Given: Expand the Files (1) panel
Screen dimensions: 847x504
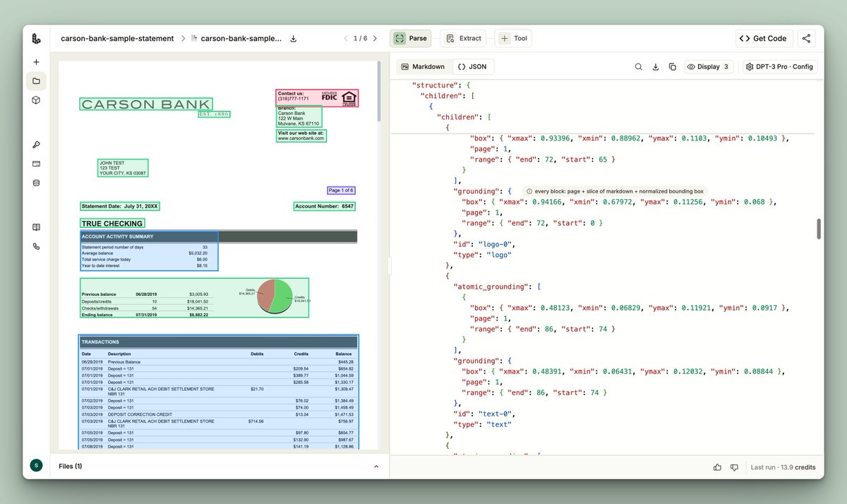Looking at the screenshot, I should 376,467.
